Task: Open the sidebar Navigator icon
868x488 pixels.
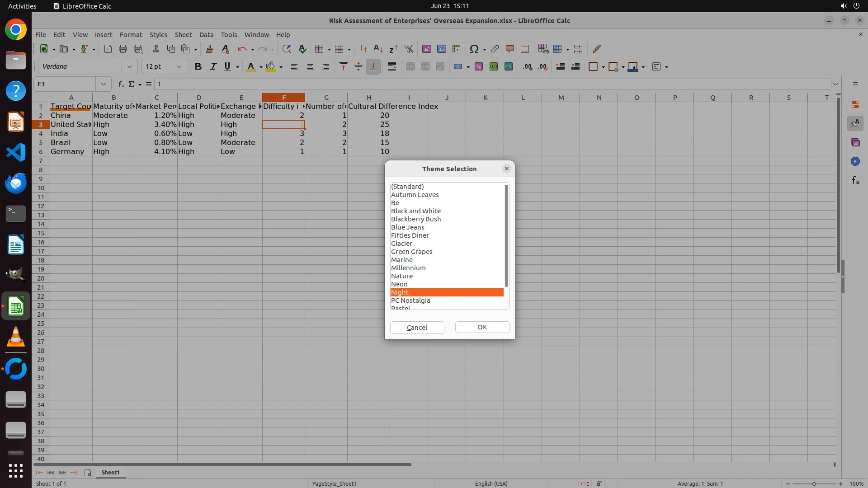Action: [855, 161]
